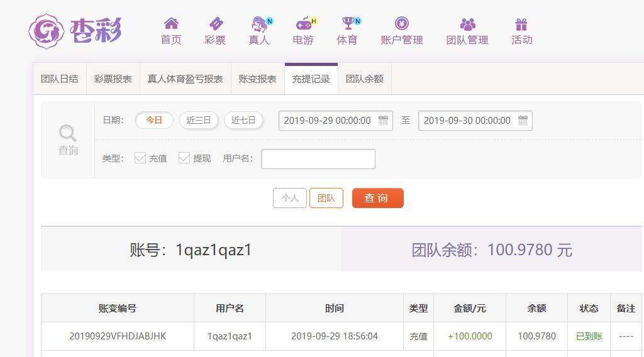
Task: Open the 体育 trophy icon
Action: click(x=348, y=23)
